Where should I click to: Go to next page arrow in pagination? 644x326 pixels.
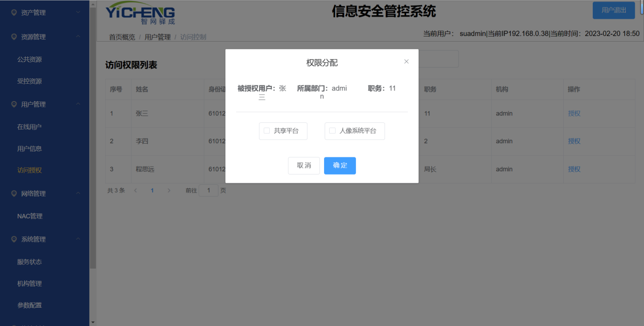pos(169,190)
